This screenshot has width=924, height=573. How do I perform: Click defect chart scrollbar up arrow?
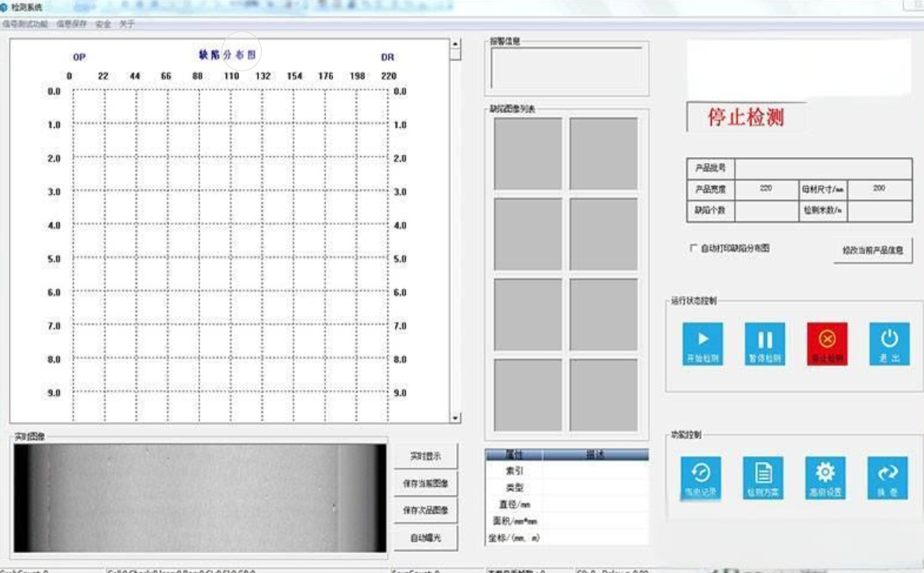455,43
